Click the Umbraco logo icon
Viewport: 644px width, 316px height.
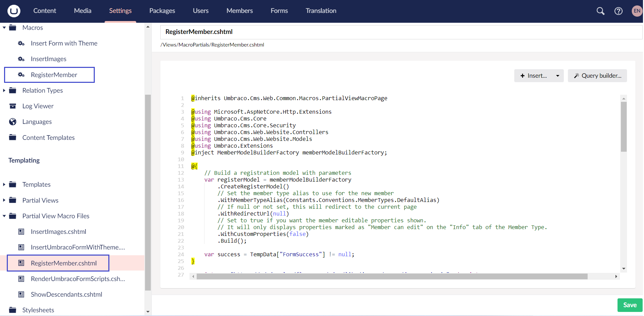(x=14, y=11)
